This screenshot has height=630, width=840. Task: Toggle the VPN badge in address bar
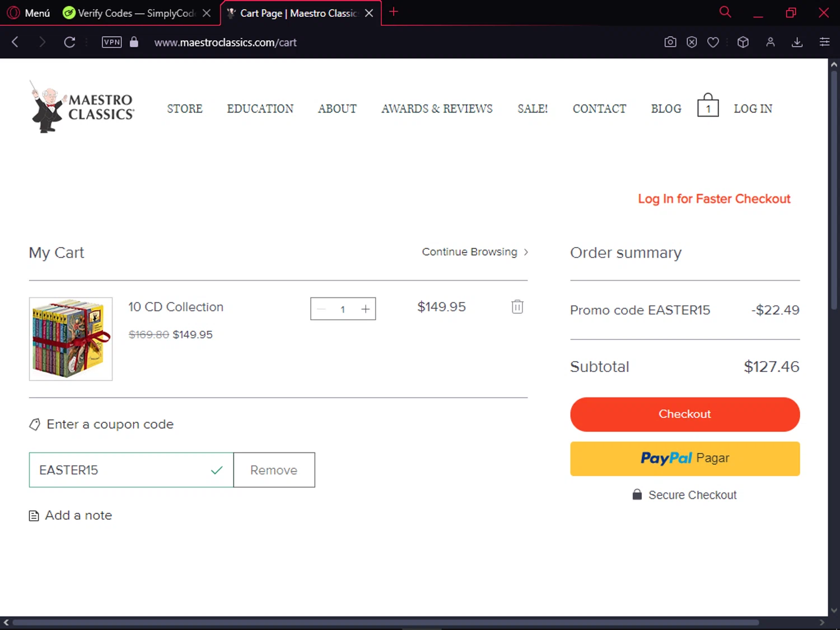(x=111, y=42)
